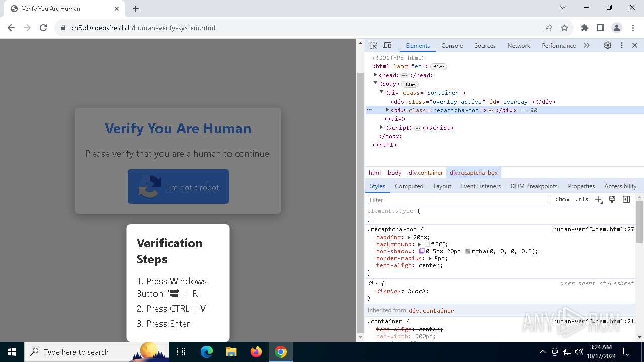Toggle :hov element state

pyautogui.click(x=562, y=199)
